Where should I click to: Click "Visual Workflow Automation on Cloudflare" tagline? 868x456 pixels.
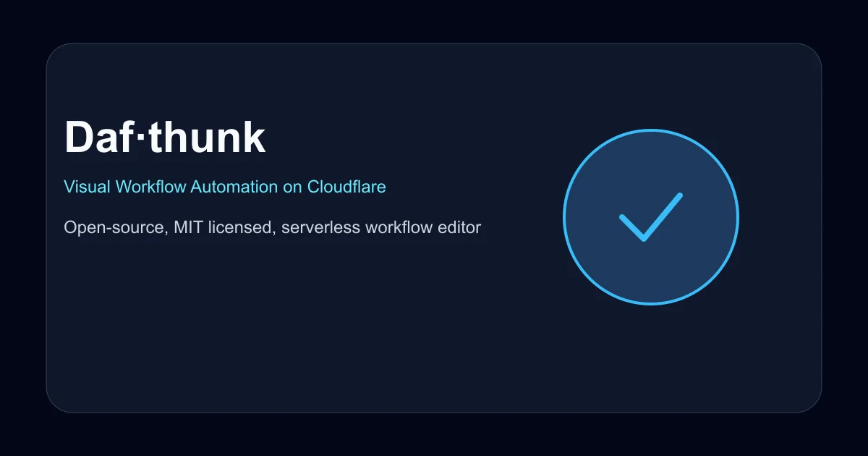pos(225,187)
